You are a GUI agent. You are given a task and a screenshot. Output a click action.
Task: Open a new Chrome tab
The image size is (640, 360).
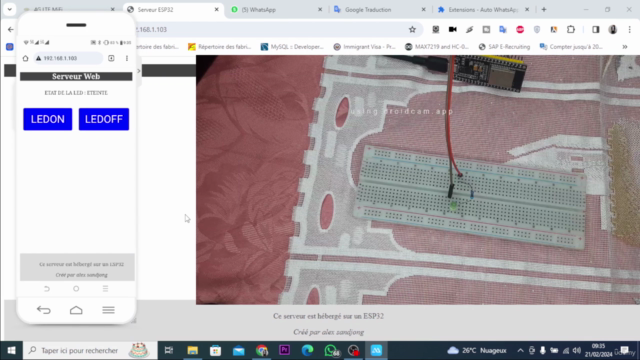[x=544, y=9]
